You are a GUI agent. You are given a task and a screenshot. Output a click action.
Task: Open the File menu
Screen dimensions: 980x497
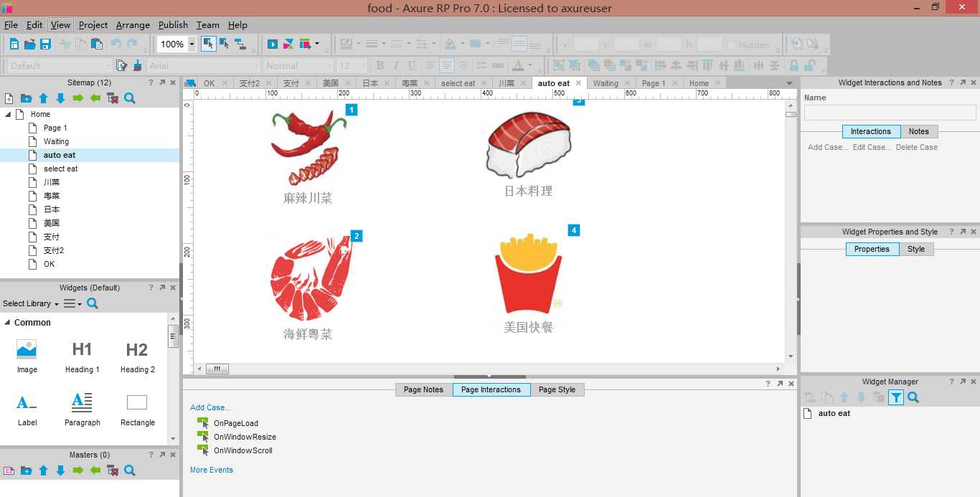pyautogui.click(x=11, y=24)
